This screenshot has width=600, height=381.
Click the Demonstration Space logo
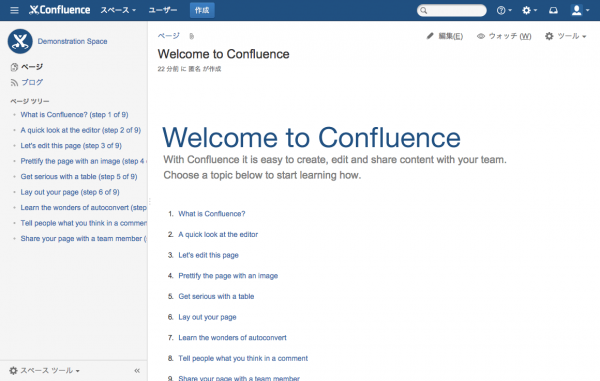coord(20,41)
